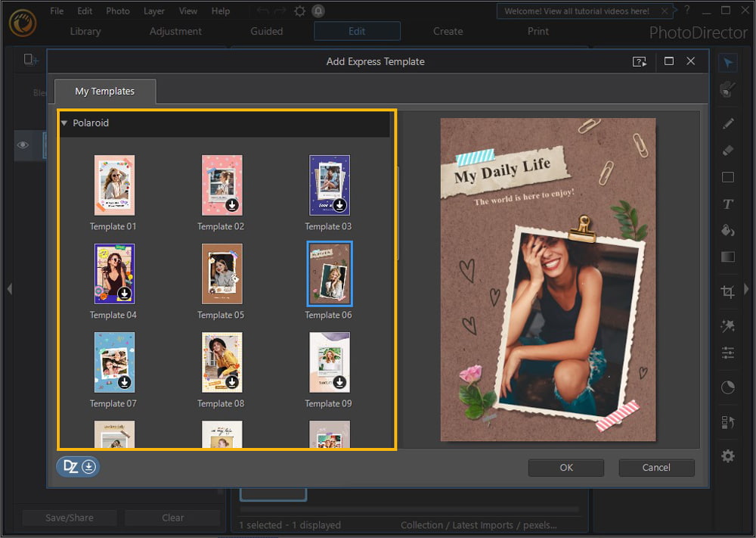Click the notification bell in the top bar
Screen dimensions: 756x538
coord(318,11)
